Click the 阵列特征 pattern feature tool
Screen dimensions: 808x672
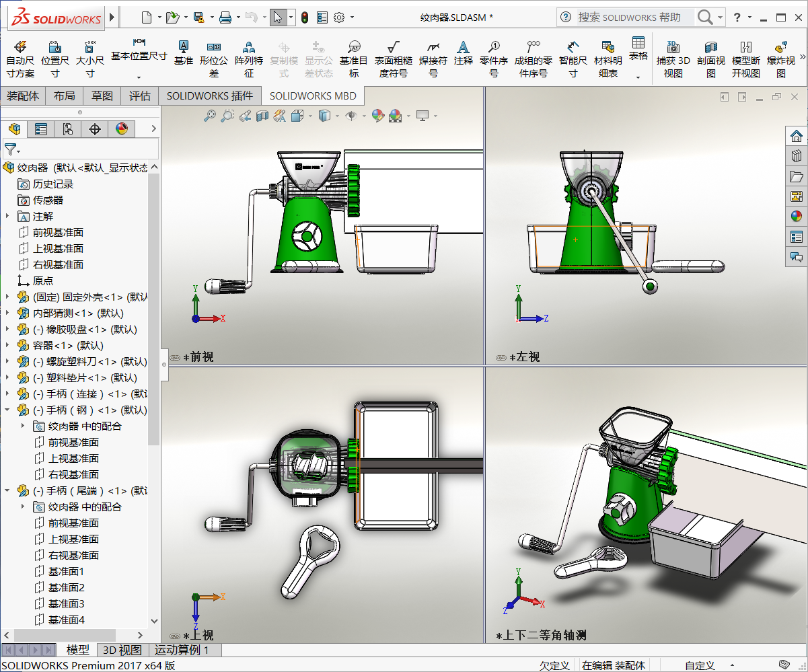point(249,59)
